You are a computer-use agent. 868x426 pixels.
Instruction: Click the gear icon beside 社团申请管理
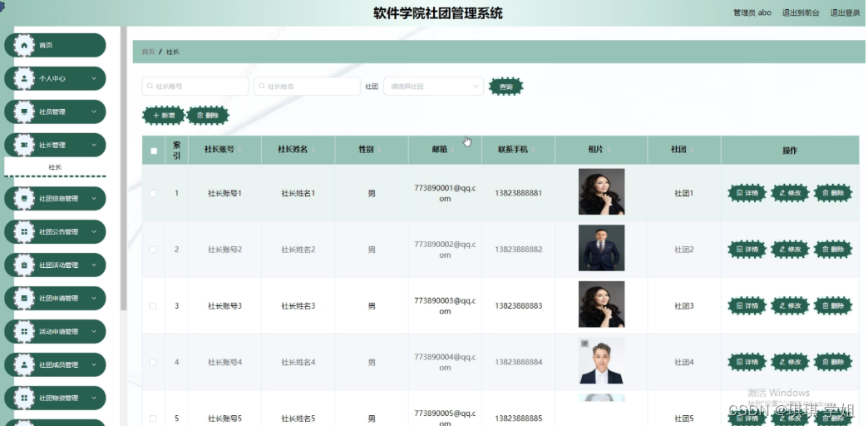tap(24, 298)
